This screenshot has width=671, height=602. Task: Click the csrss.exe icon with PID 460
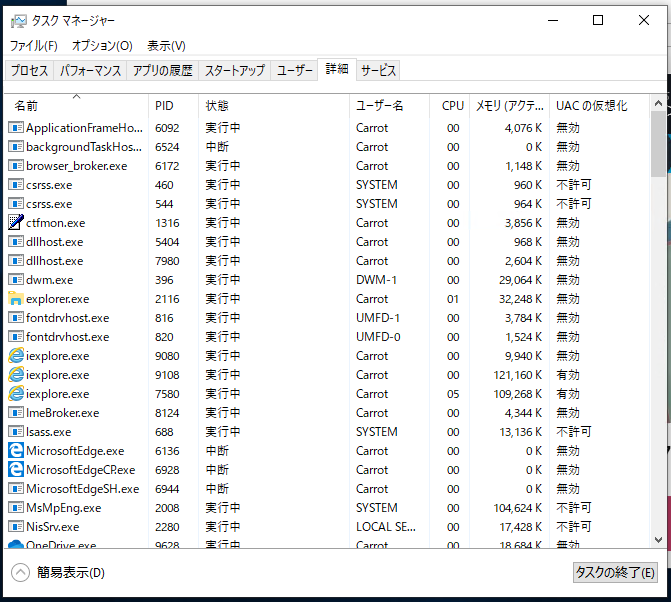[x=16, y=185]
